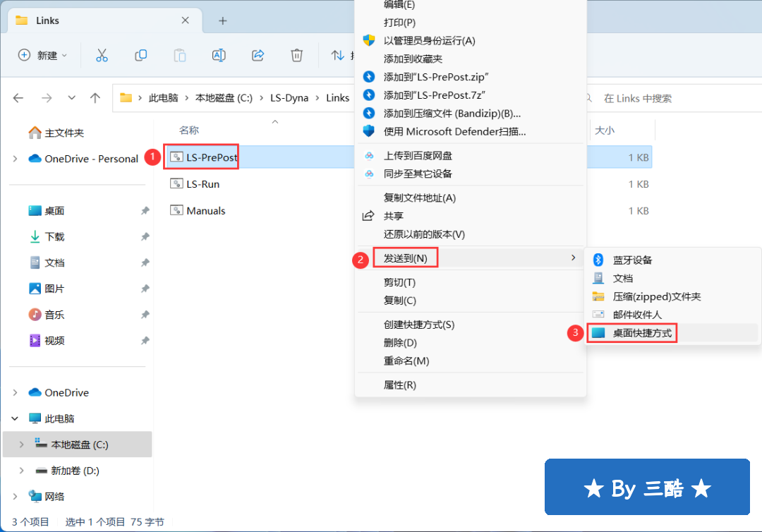Choose 上传到百度网盘 from context menu
The width and height of the screenshot is (762, 532).
[x=471, y=155]
